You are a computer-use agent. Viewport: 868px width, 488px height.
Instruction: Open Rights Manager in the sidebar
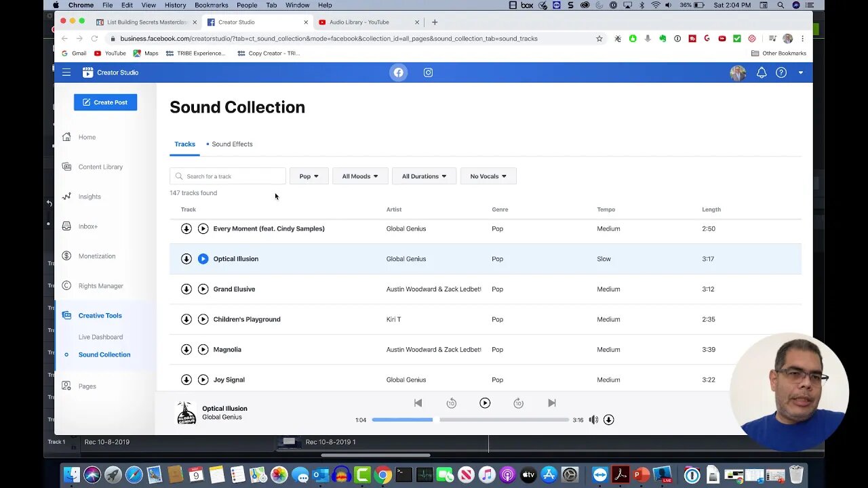101,286
